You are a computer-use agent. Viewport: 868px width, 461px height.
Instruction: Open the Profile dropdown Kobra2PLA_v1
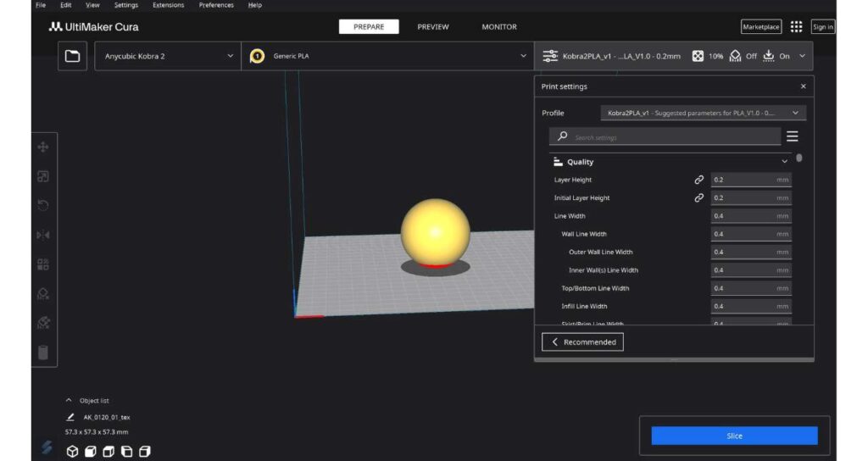click(x=703, y=113)
